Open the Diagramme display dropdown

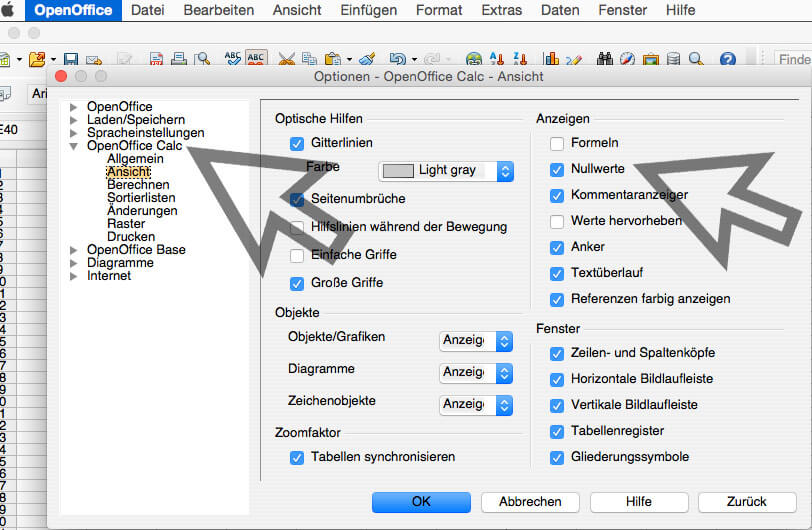point(476,373)
